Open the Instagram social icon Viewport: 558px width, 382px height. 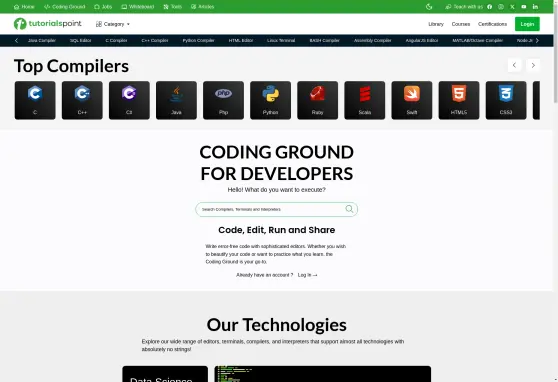[501, 6]
